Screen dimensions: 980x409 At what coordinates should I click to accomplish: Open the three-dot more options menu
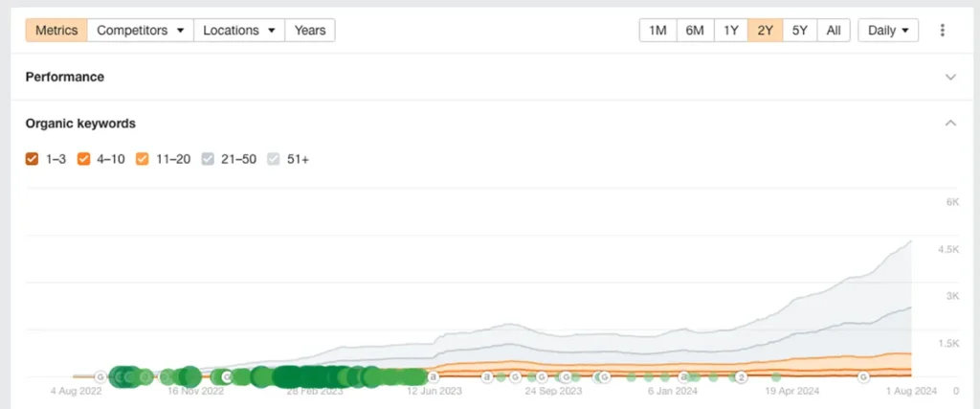coord(942,31)
